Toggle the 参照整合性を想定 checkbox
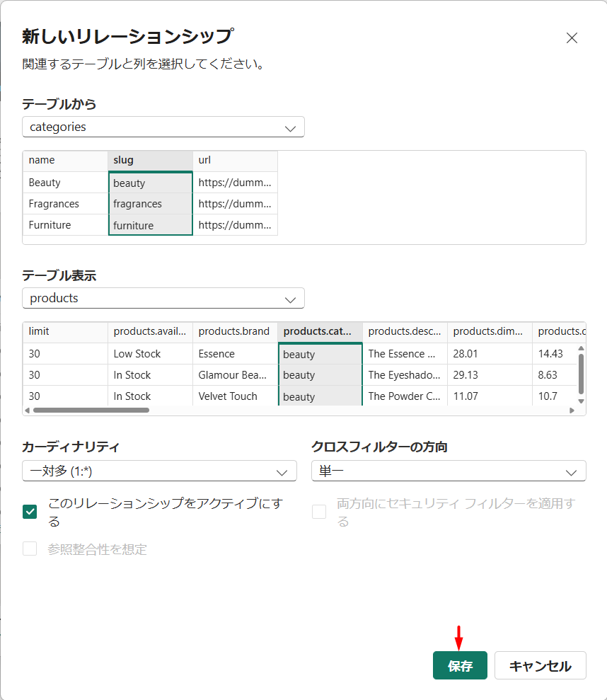Image resolution: width=607 pixels, height=700 pixels. pos(30,549)
